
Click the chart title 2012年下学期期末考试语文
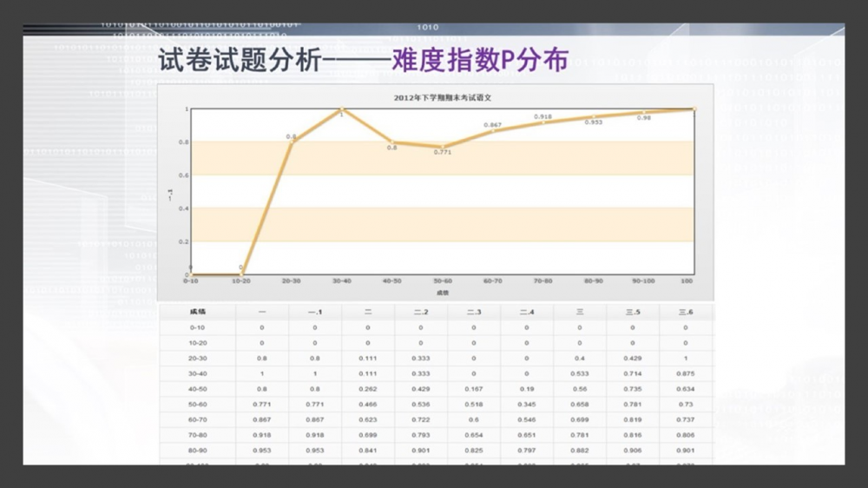click(x=437, y=97)
